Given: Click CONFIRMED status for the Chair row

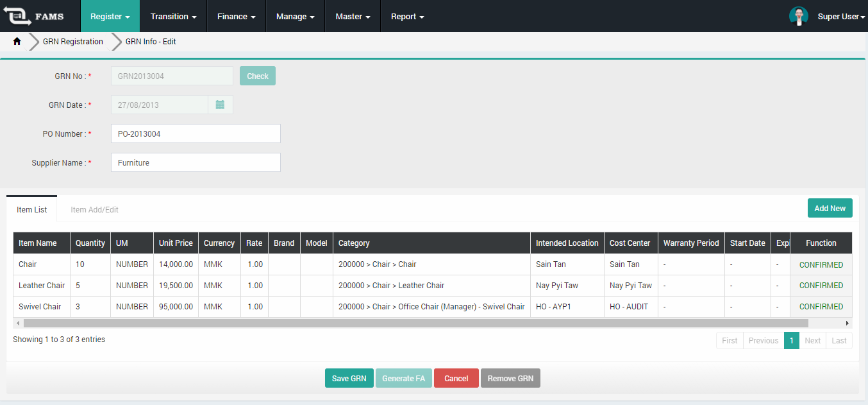Looking at the screenshot, I should [x=821, y=264].
